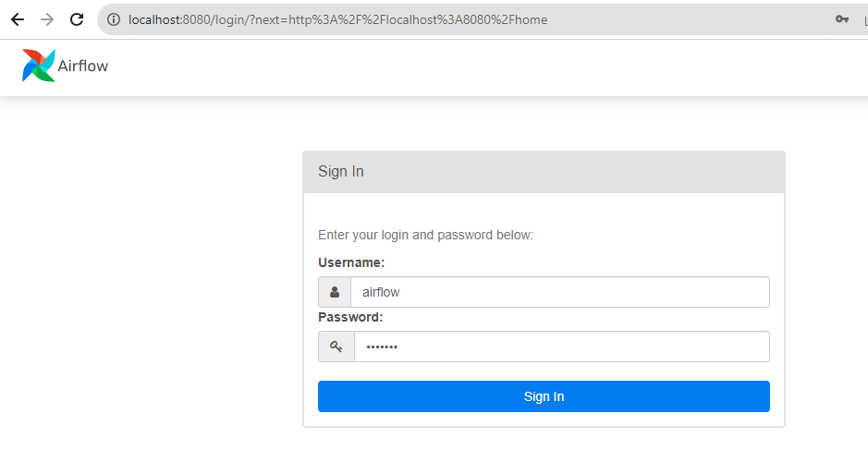
Task: View site information icon beside localhost URL
Action: coord(114,19)
